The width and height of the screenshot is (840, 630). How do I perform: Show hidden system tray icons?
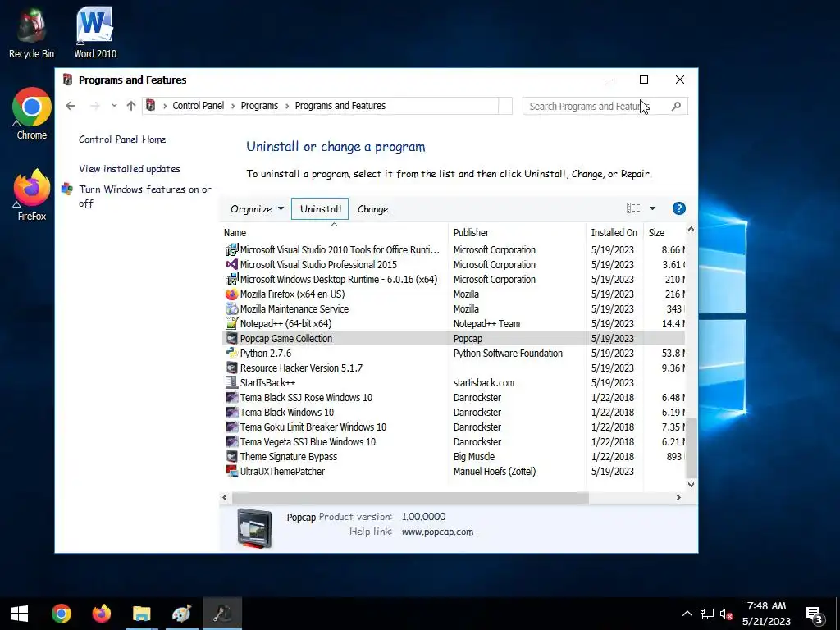click(687, 614)
